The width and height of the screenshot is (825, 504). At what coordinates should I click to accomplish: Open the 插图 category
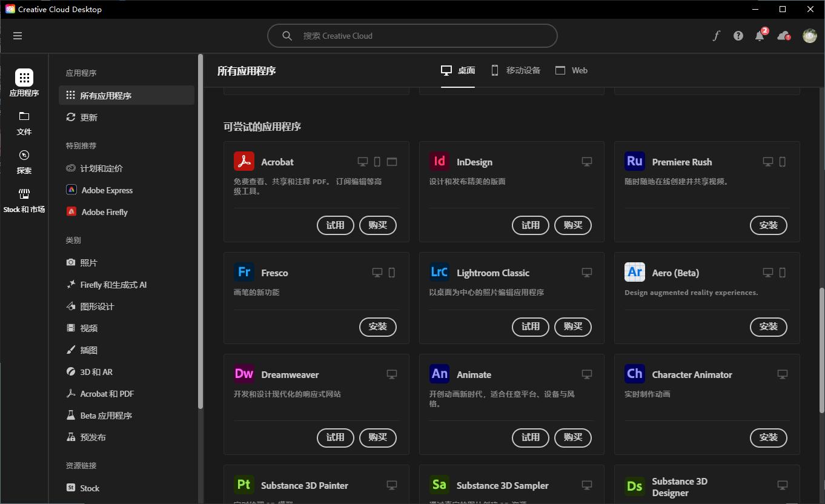(x=127, y=350)
